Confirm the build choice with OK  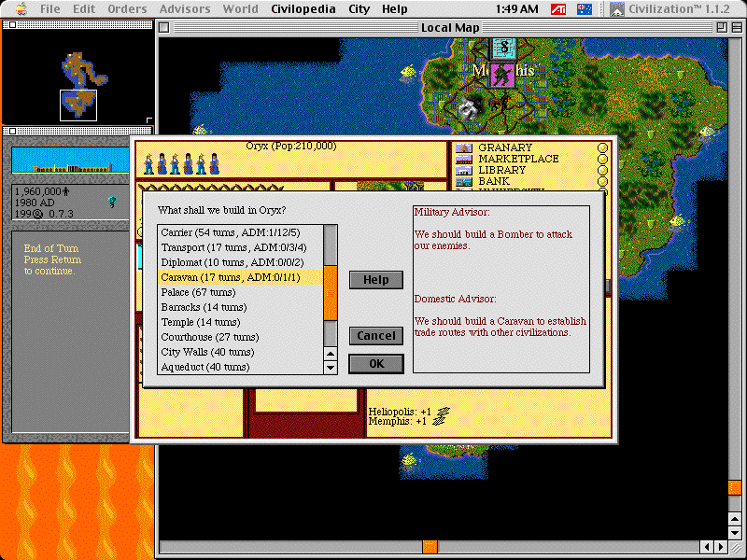point(376,364)
